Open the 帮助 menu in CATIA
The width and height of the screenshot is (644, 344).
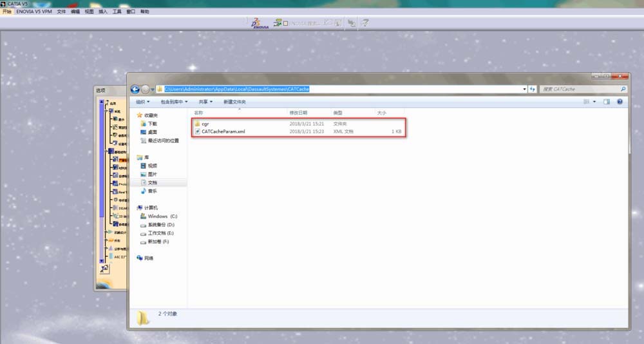(145, 12)
